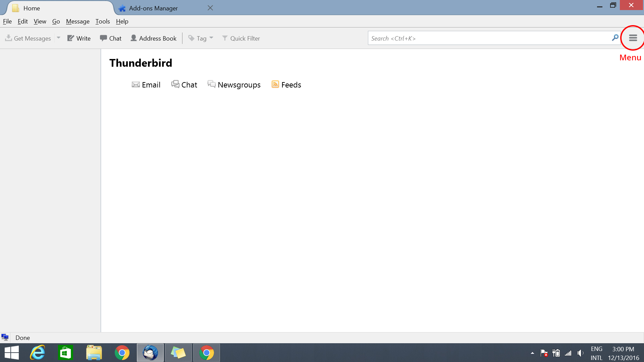This screenshot has width=644, height=362.
Task: Switch to the Add-ons Manager tab
Action: pyautogui.click(x=161, y=8)
